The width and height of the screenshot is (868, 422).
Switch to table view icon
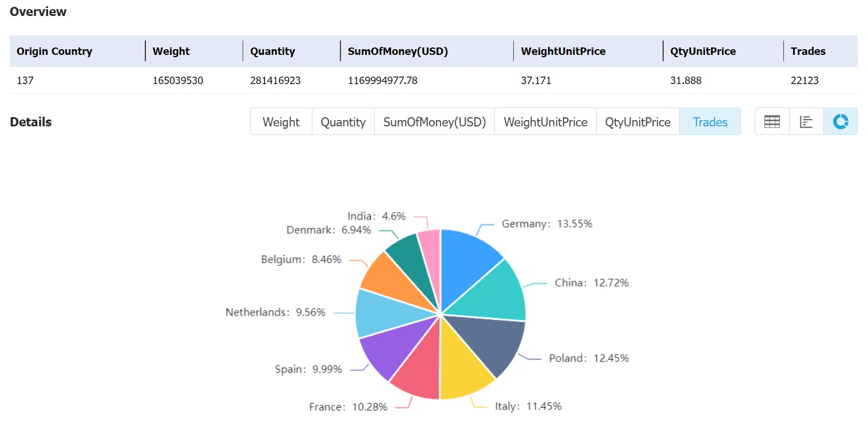772,121
